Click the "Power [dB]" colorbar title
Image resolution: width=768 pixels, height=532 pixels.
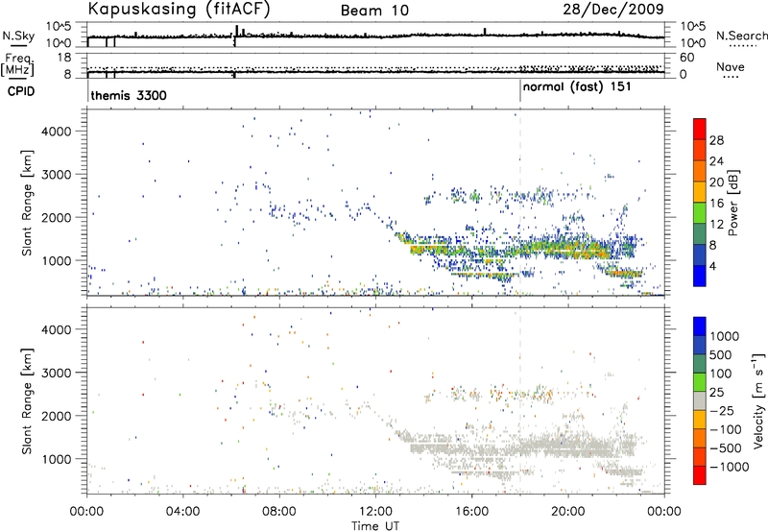tap(733, 203)
